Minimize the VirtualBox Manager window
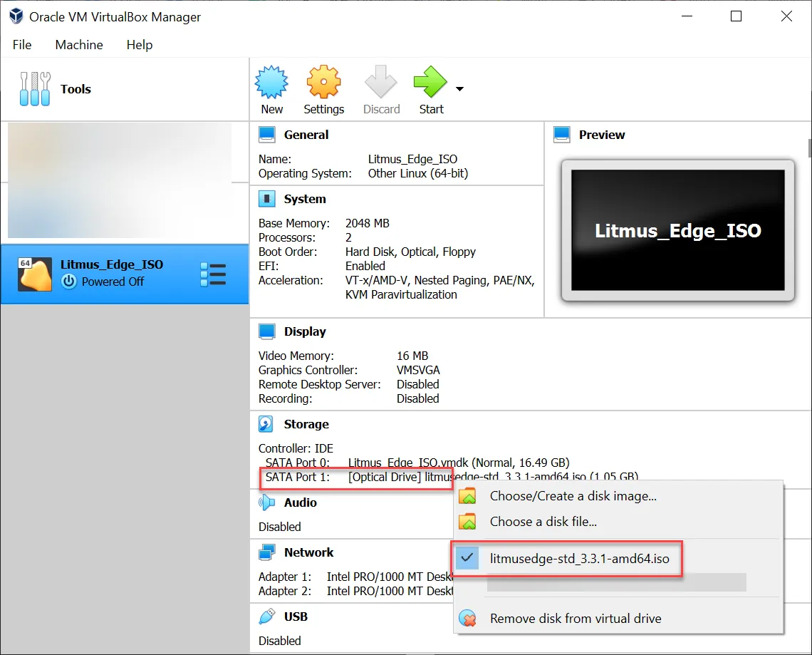 click(687, 16)
